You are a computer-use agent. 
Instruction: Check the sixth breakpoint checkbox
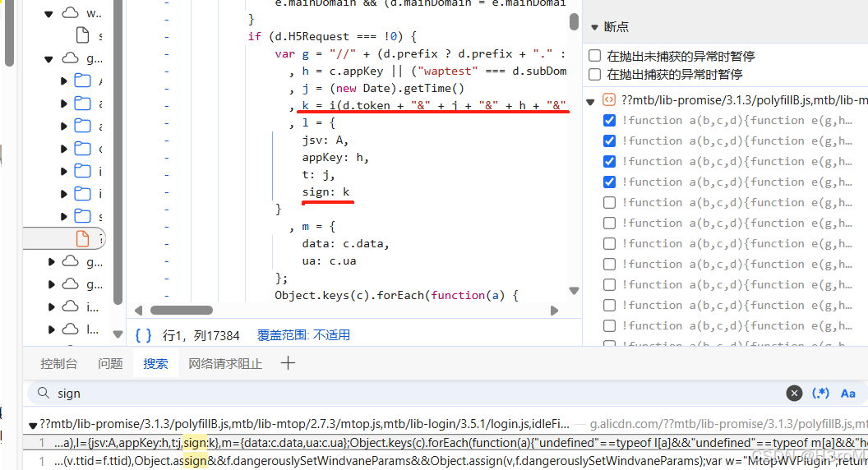[x=609, y=223]
